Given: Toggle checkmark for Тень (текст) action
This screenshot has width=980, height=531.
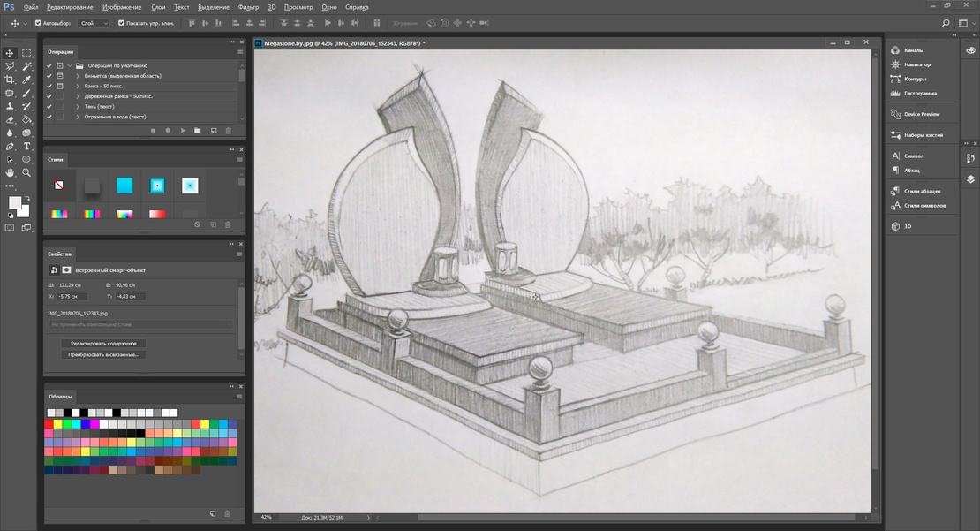Looking at the screenshot, I should [x=49, y=106].
